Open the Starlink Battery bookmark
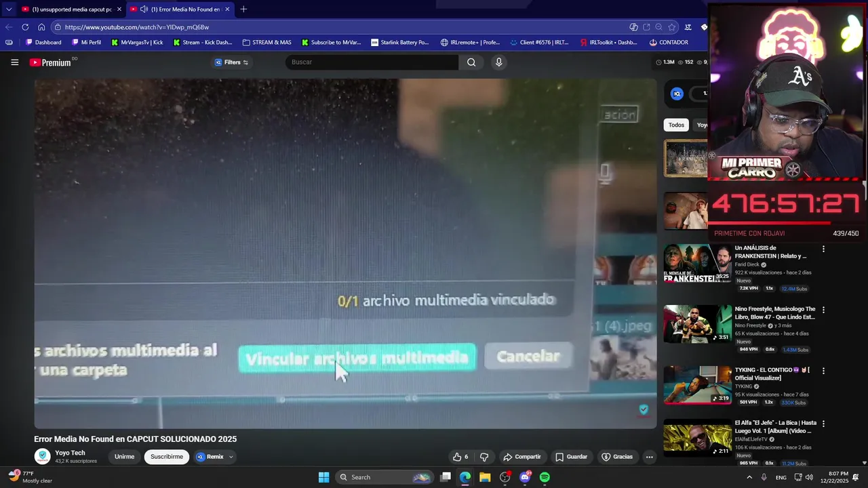Screen dimensions: 868x488 pos(399,42)
